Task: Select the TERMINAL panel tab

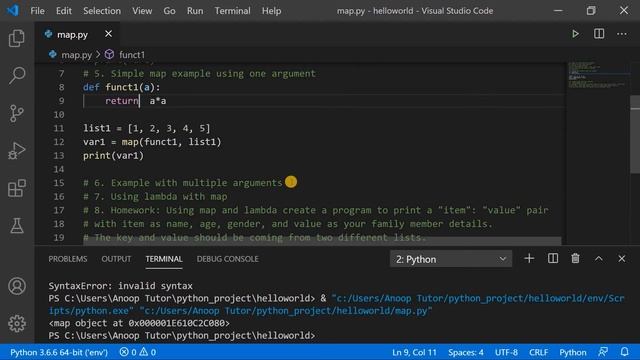Action: coord(164,259)
